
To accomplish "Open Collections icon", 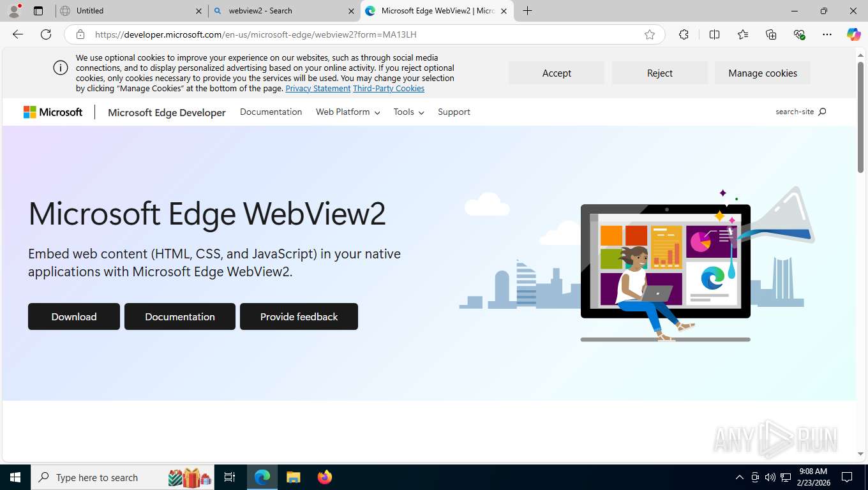I will pos(771,34).
